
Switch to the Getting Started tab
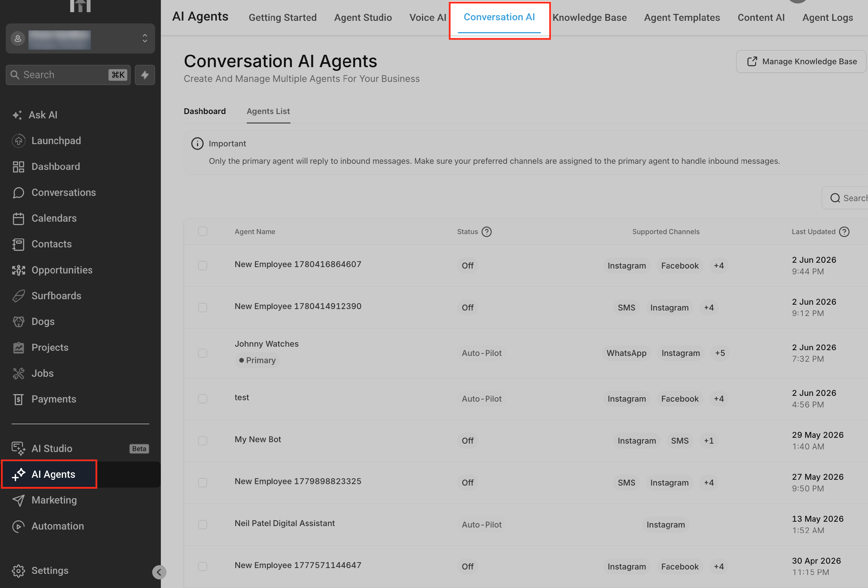pos(282,18)
